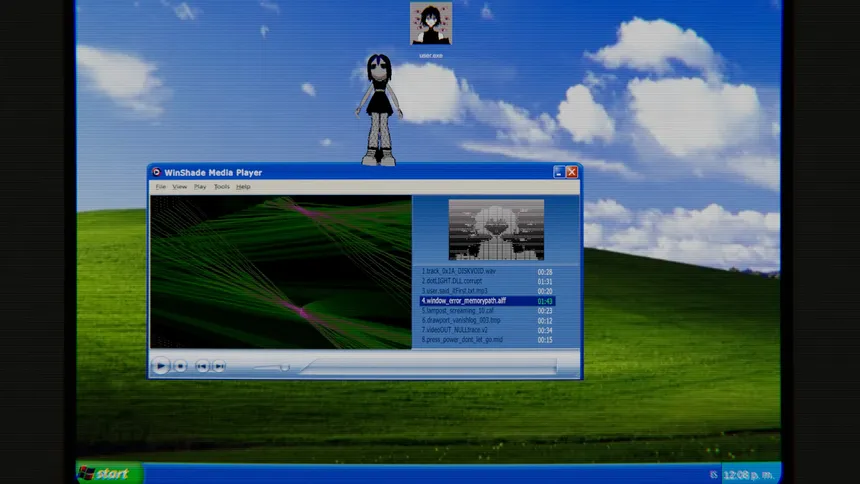Click the anime girl desktop character
860x484 pixels.
379,109
